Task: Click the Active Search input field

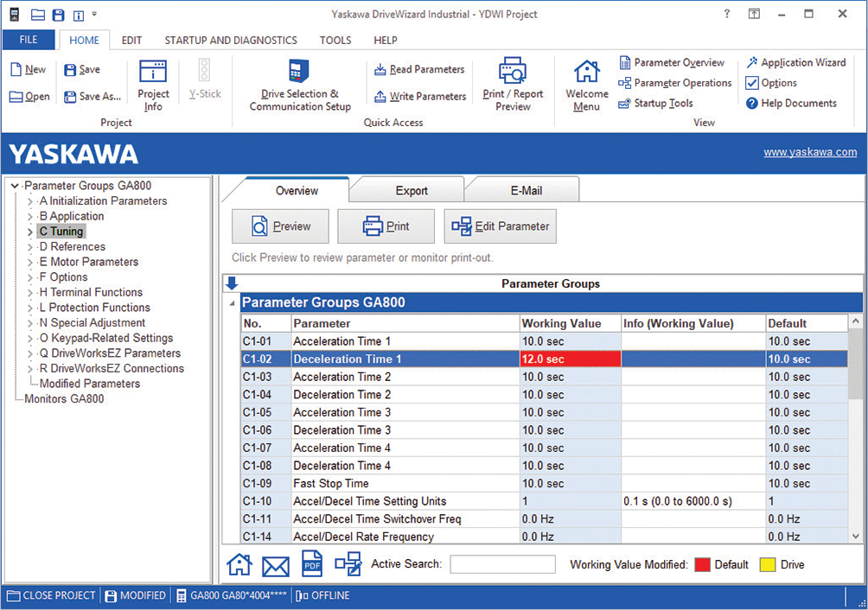Action: click(x=502, y=564)
